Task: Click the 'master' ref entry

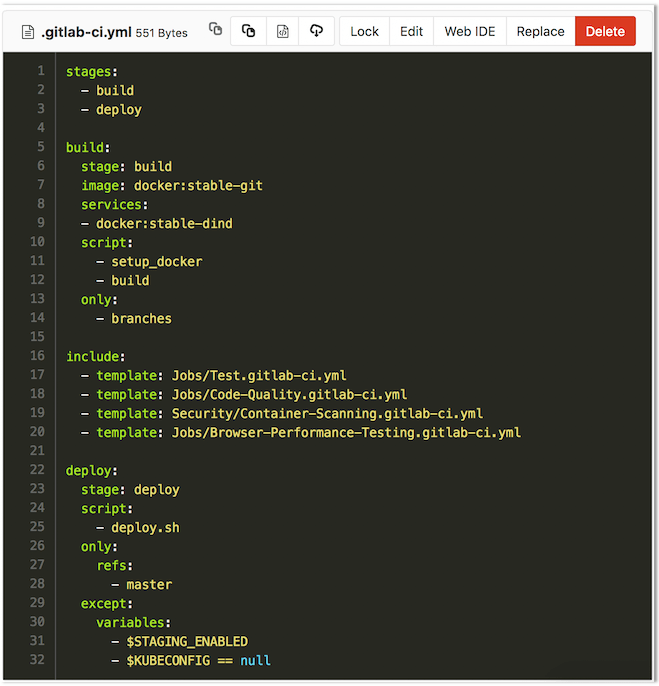Action: (x=149, y=584)
